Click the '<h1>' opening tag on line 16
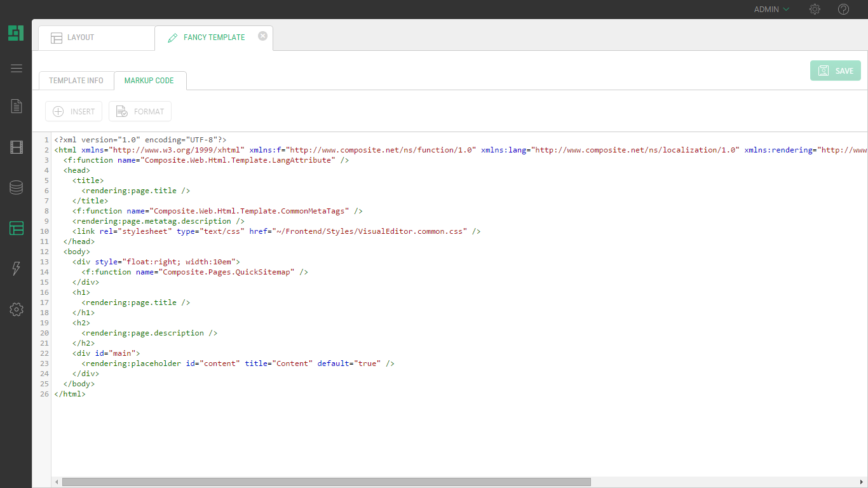868x488 pixels. click(x=81, y=292)
